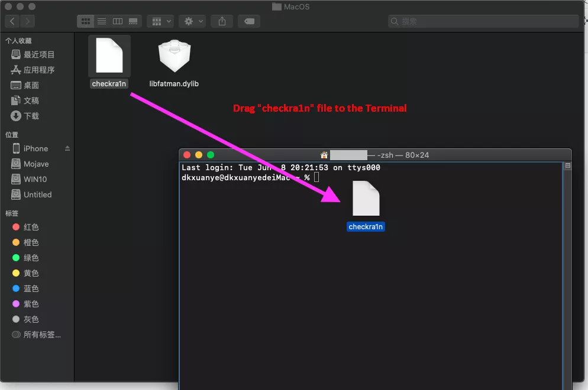The image size is (588, 390).
Task: Go back in Finder history
Action: click(12, 21)
